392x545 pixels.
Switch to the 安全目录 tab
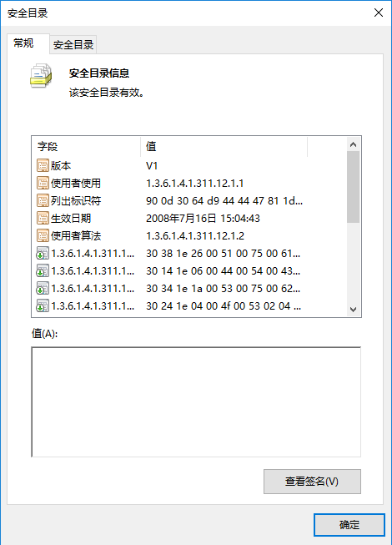tap(73, 44)
